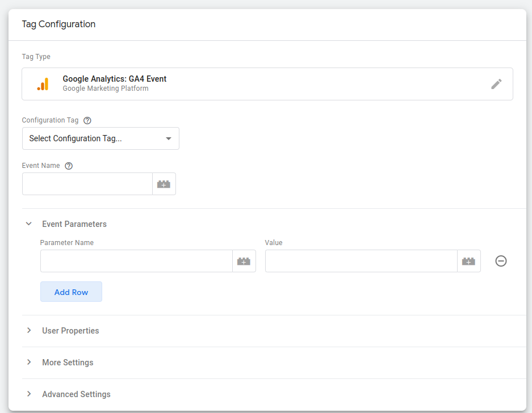Focus the Event Name input field

pyautogui.click(x=87, y=184)
